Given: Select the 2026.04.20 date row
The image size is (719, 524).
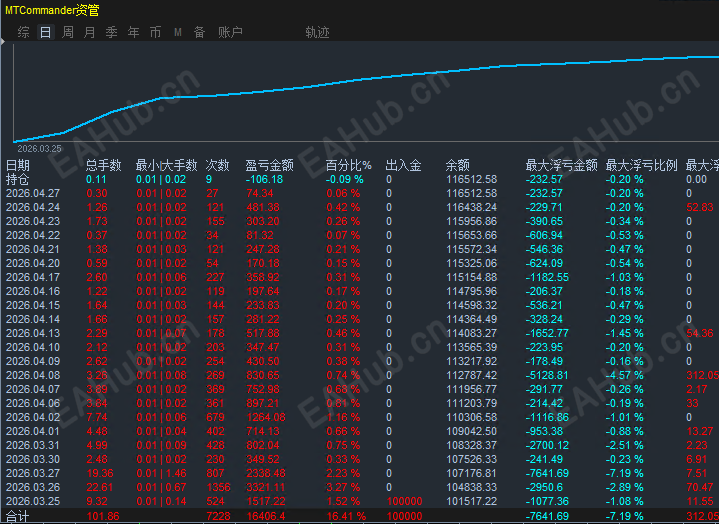Looking at the screenshot, I should [360, 263].
